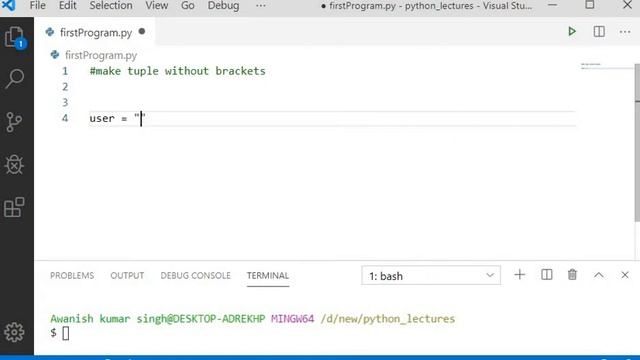
Task: Click the '#make tuple without brackets' comment line
Action: point(178,71)
